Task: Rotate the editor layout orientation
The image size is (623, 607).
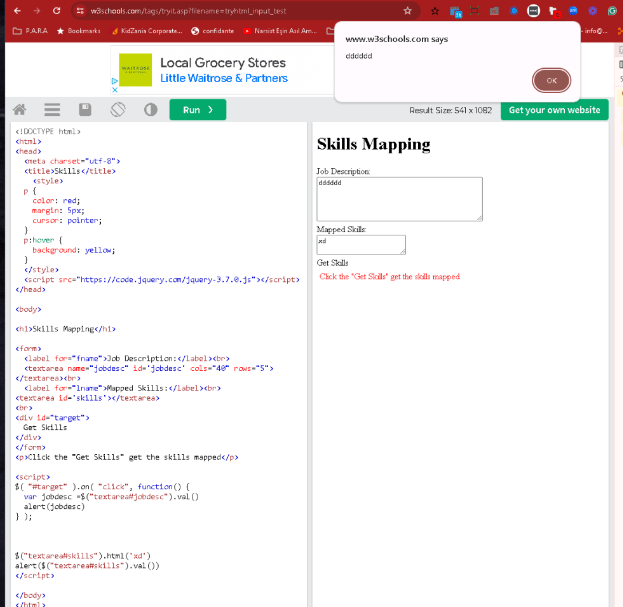Action: [x=118, y=109]
